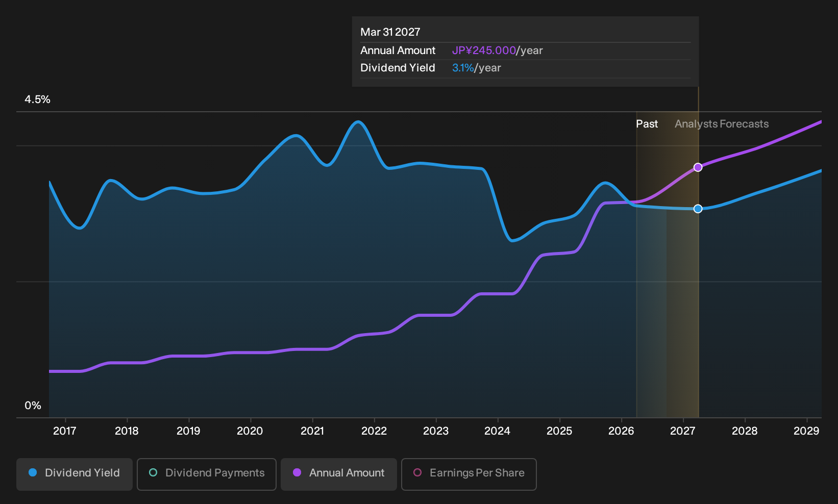Click the 2017 x-axis label
The width and height of the screenshot is (838, 504).
click(65, 431)
